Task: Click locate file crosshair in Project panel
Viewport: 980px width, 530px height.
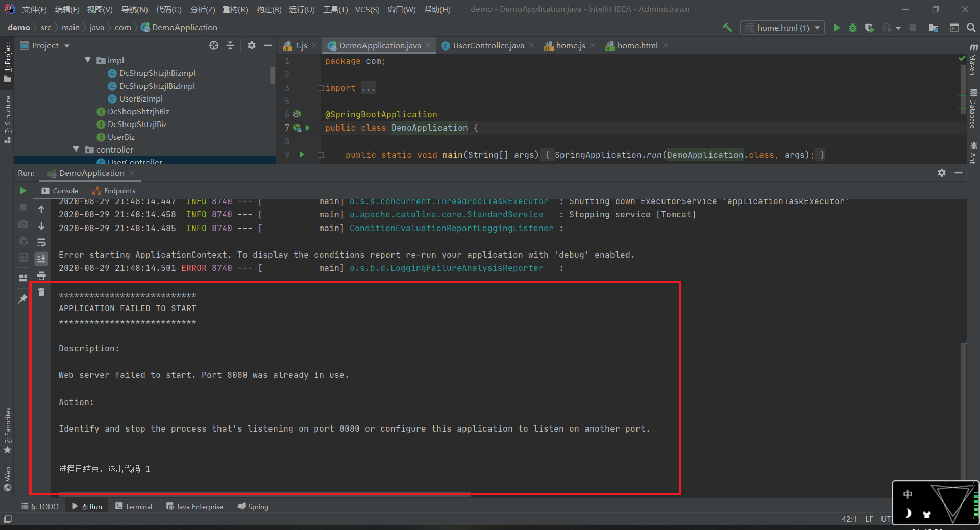Action: [x=214, y=45]
